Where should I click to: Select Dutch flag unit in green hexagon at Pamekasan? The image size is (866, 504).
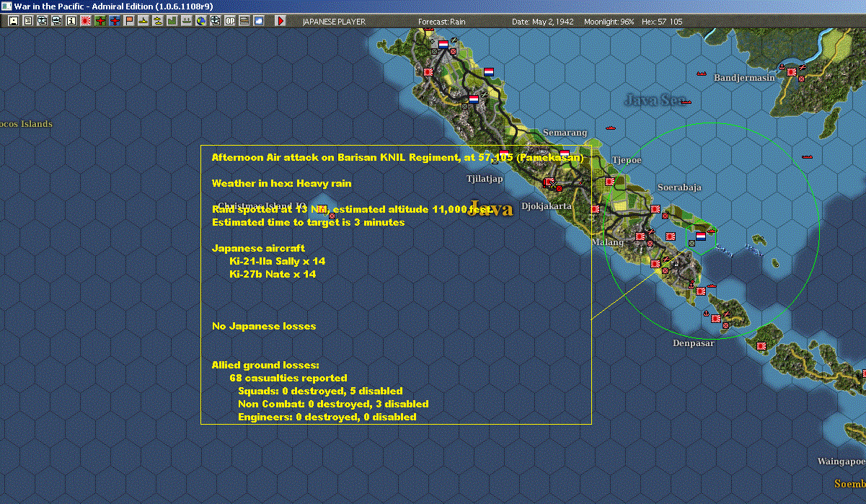(x=700, y=236)
